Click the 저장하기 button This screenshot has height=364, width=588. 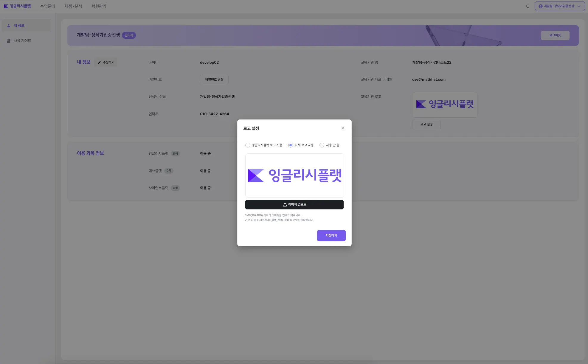tap(331, 235)
